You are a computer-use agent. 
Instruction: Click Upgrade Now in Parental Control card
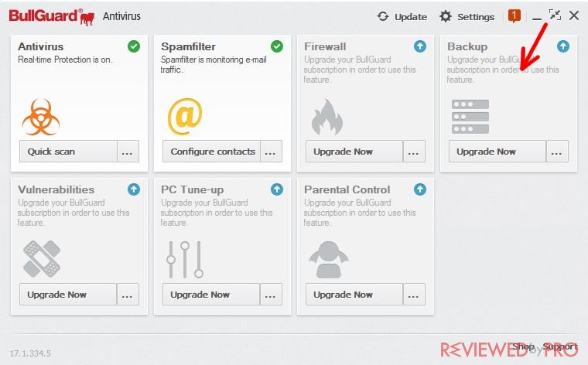pyautogui.click(x=354, y=295)
